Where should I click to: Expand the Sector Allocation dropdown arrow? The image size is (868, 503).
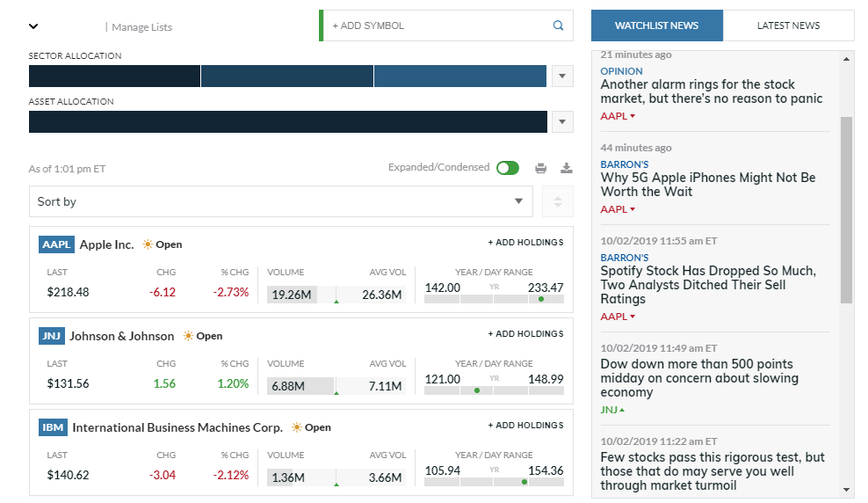pyautogui.click(x=562, y=77)
